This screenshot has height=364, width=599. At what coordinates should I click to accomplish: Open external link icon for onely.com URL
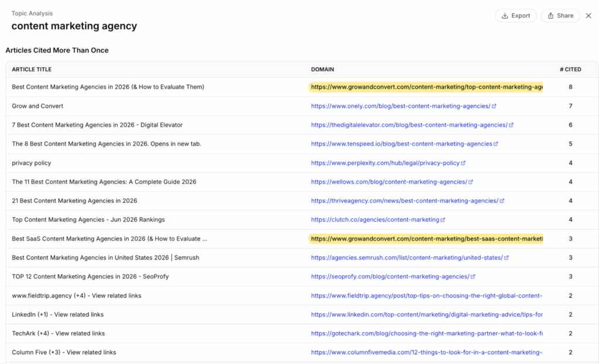494,106
